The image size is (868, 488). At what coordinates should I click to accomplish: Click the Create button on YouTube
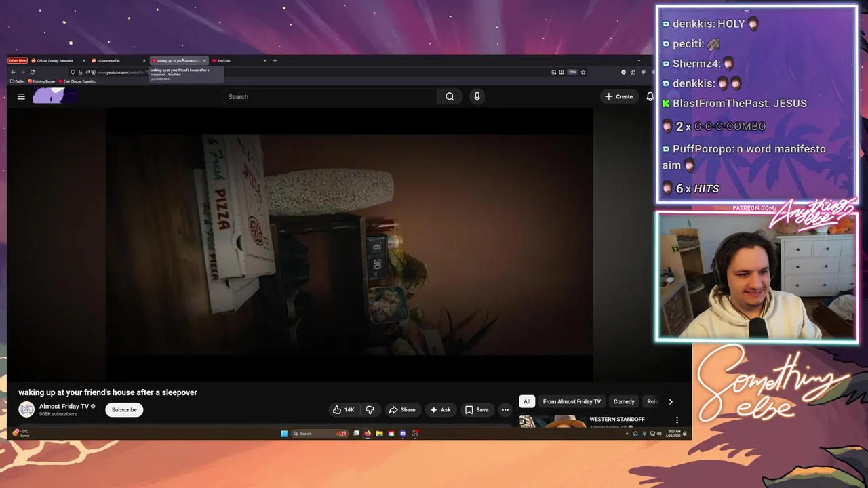click(619, 96)
